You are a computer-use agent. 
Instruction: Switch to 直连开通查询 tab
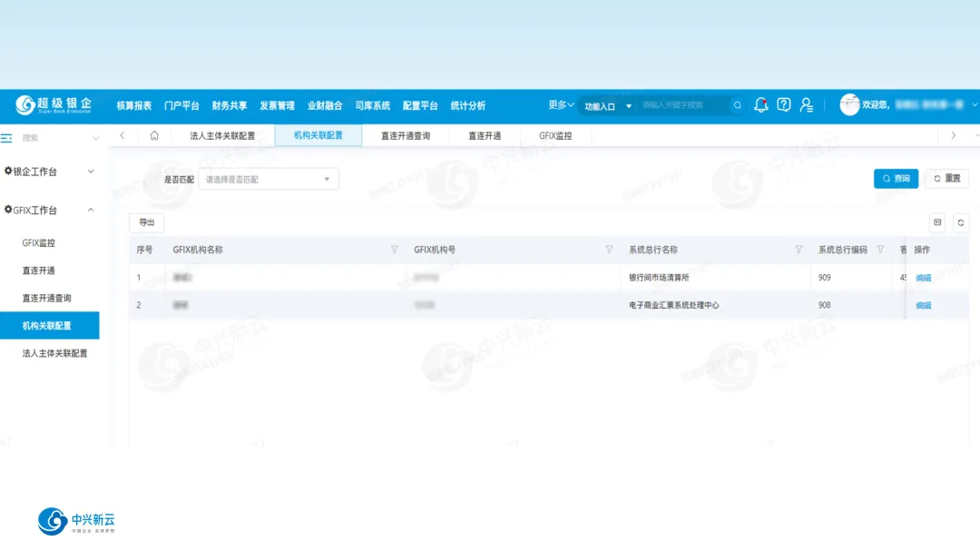(406, 136)
